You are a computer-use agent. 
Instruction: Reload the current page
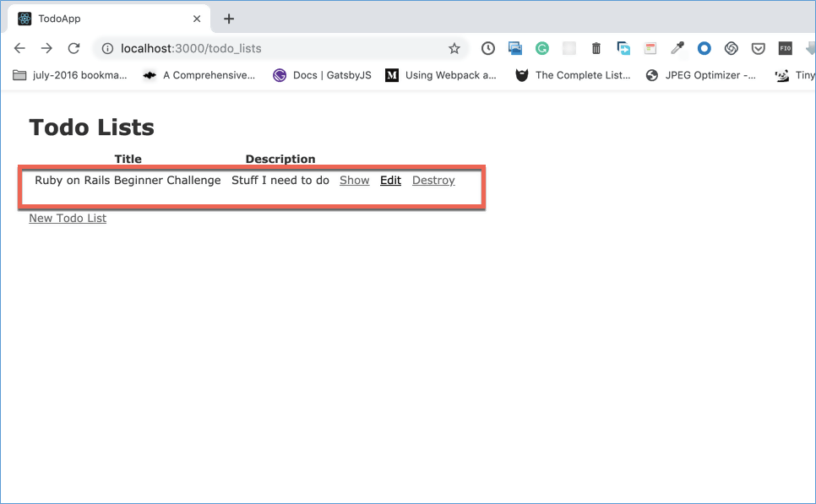pos(73,48)
